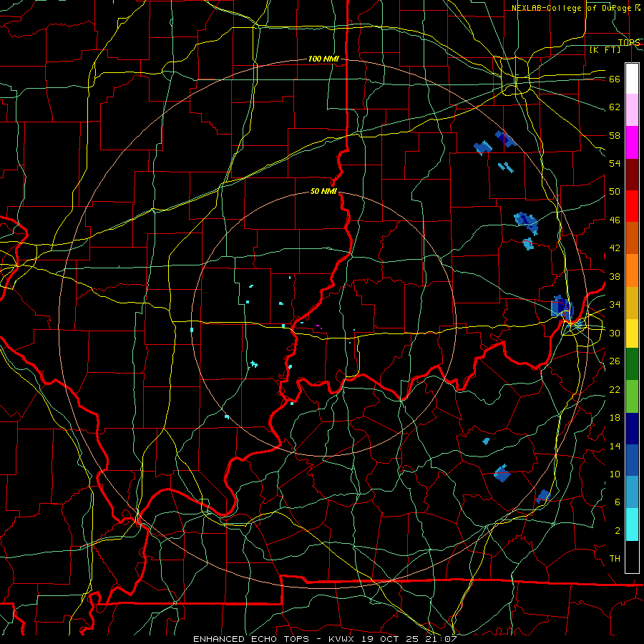The image size is (644, 644).
Task: Choose the navy blue 22 kft swatch
Action: [x=632, y=429]
